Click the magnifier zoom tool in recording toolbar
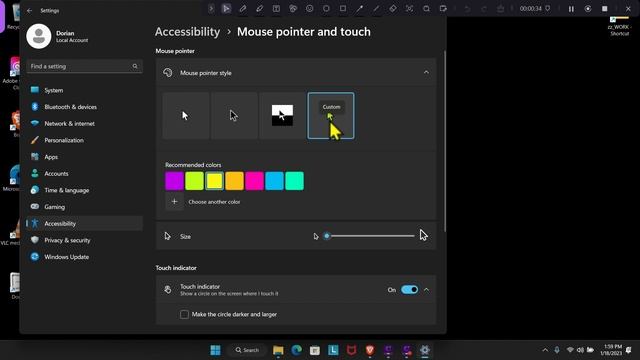Viewport: 640px width, 360px height. (x=426, y=9)
